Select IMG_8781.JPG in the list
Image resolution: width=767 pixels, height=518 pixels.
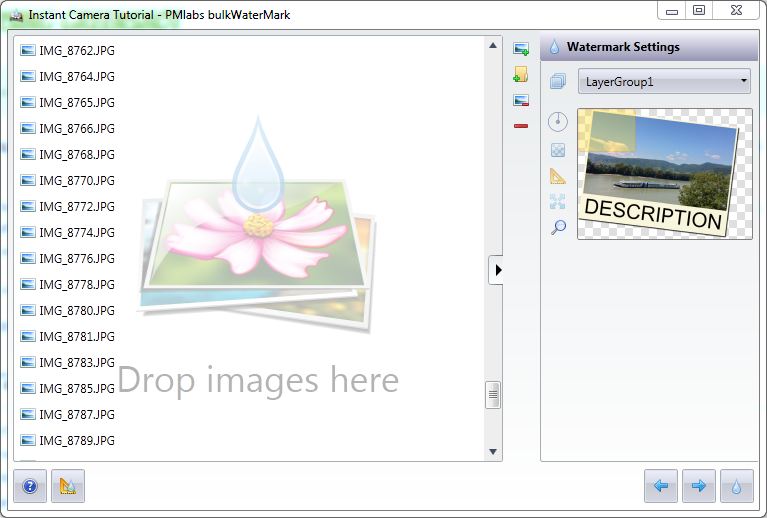point(68,337)
